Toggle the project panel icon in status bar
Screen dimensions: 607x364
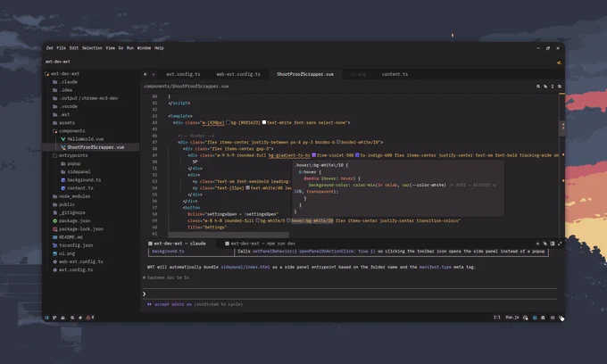[x=46, y=318]
